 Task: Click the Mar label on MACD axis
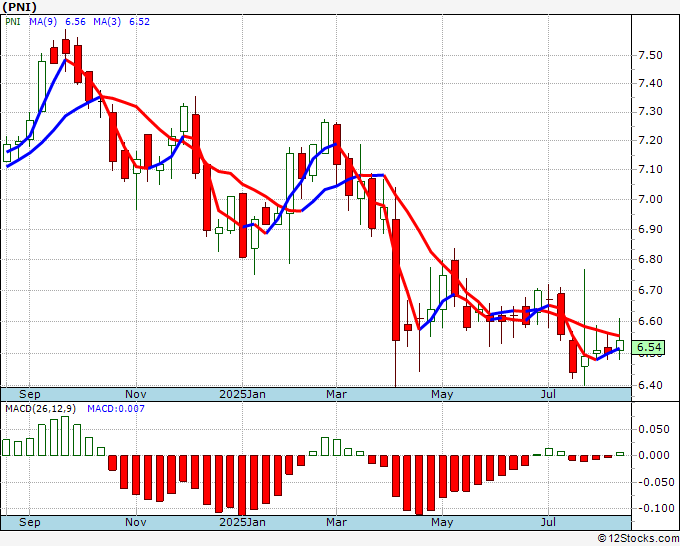click(337, 522)
